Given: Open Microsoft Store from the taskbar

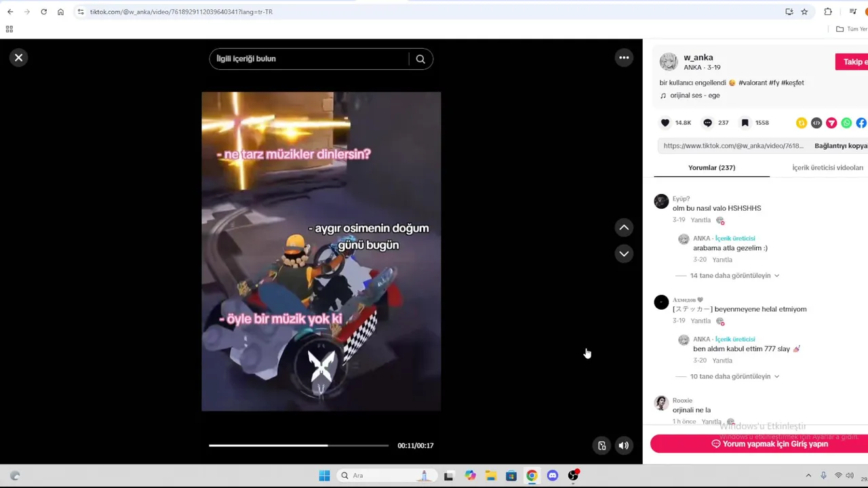Looking at the screenshot, I should tap(511, 476).
